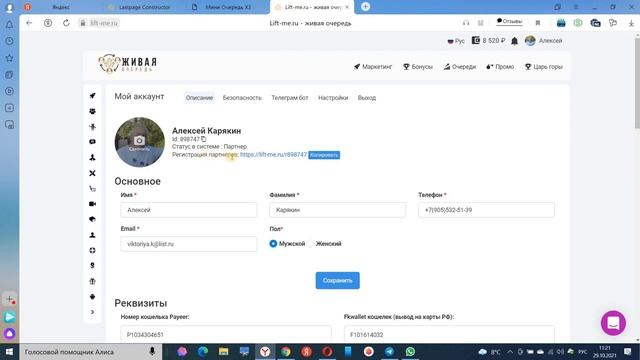Click the paper-plane icon in the left sidebar
The height and width of the screenshot is (360, 640).
click(x=93, y=96)
